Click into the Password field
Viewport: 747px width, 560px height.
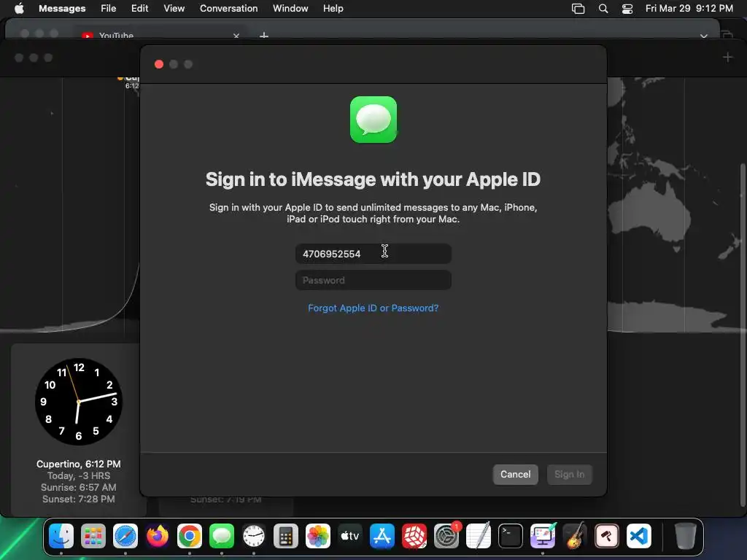click(373, 281)
